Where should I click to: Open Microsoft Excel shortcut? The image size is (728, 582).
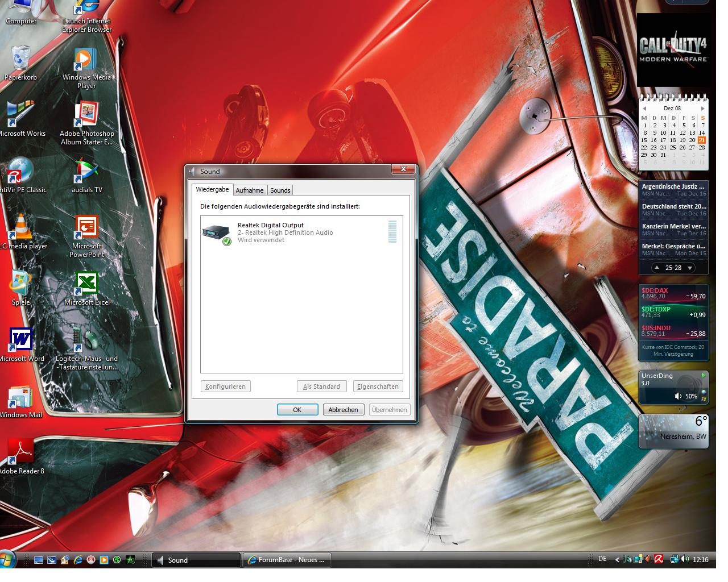tap(86, 288)
